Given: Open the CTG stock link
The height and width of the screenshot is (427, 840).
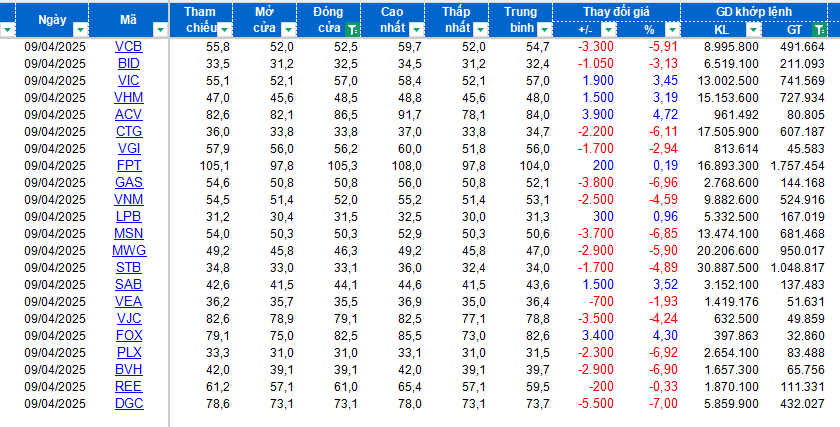Looking at the screenshot, I should [129, 131].
